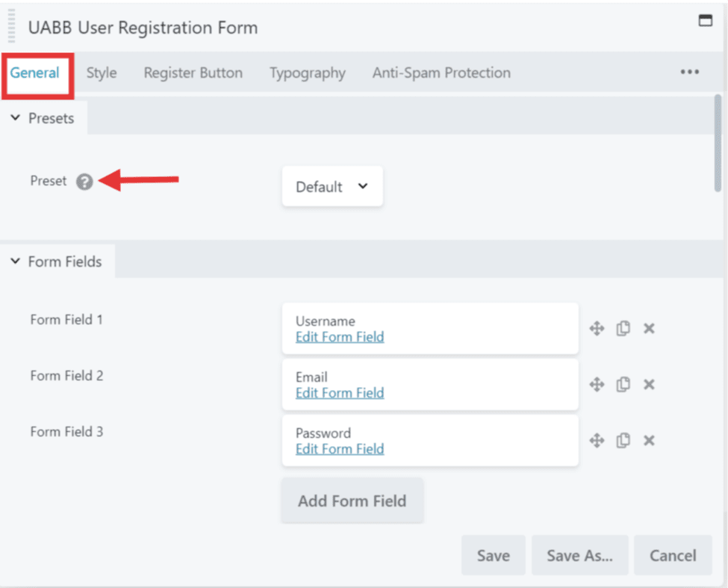Duplicate the Email form field
This screenshot has height=588, width=728.
pos(623,384)
